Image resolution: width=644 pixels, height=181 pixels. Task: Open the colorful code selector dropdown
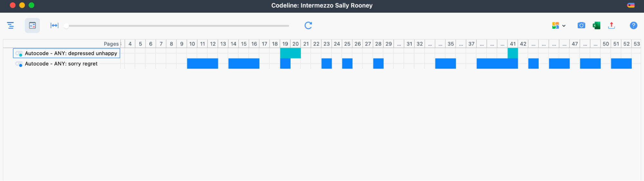559,25
